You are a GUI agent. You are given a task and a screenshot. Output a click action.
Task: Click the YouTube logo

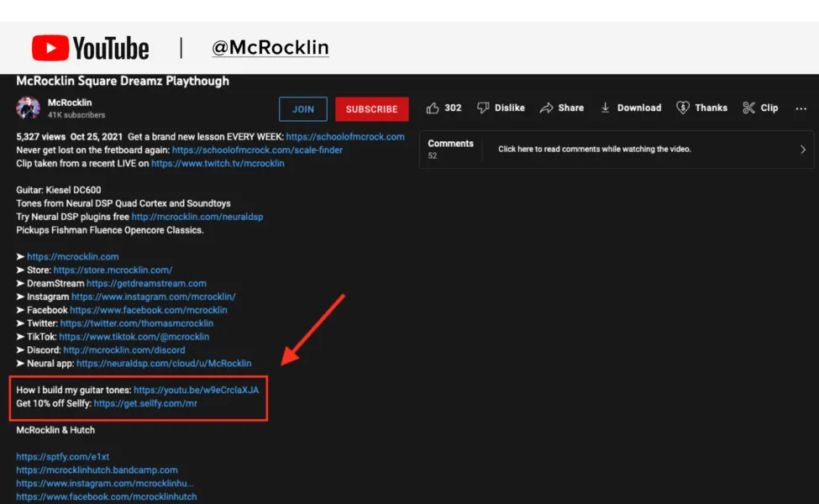91,48
